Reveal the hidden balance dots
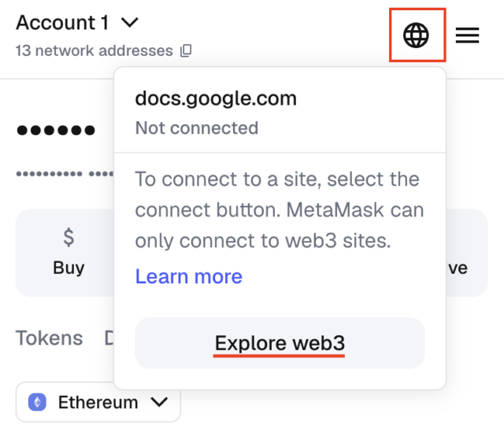 coord(56,130)
